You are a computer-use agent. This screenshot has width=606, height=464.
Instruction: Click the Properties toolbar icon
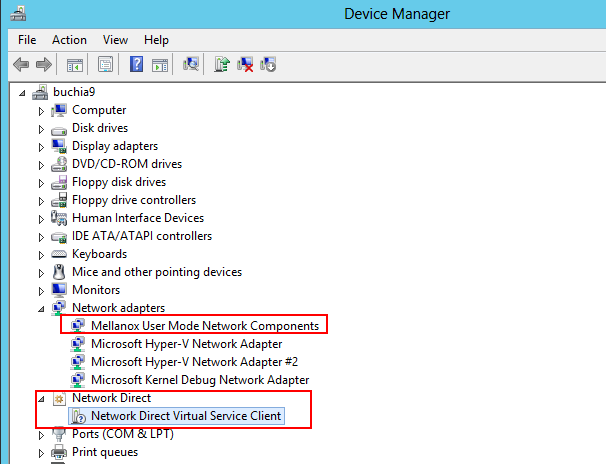pos(104,65)
